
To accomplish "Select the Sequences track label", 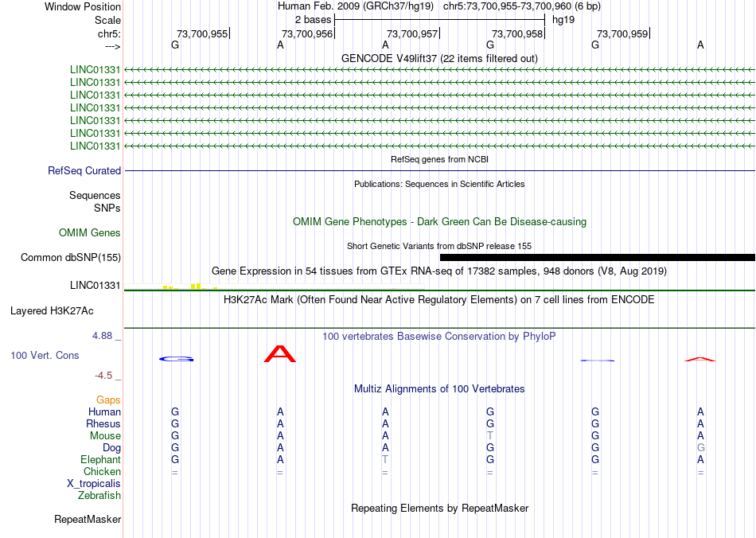I will coord(95,195).
